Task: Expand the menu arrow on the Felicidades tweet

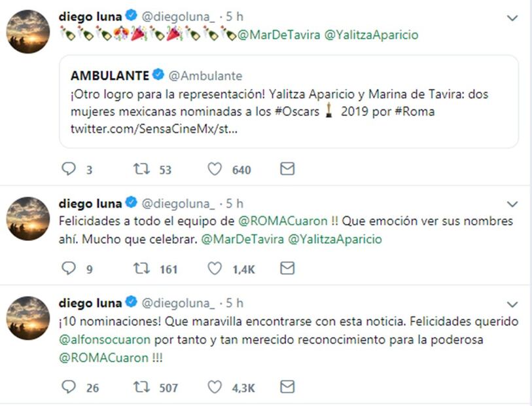Action: tap(512, 204)
